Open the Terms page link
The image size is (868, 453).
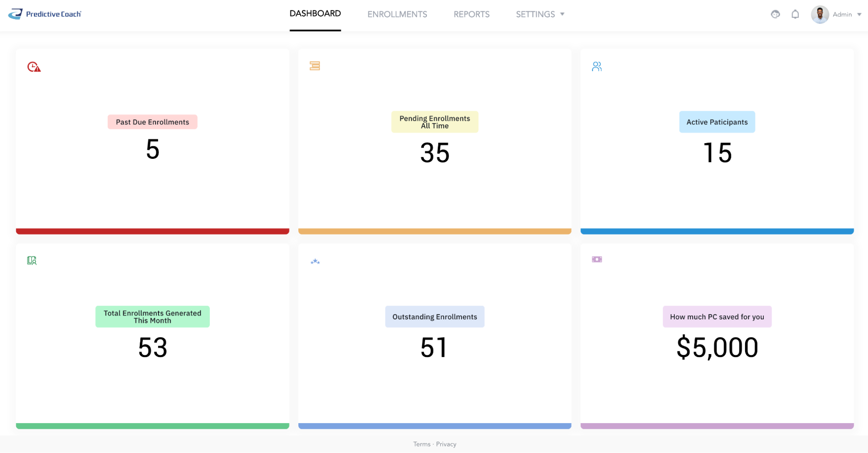(422, 444)
